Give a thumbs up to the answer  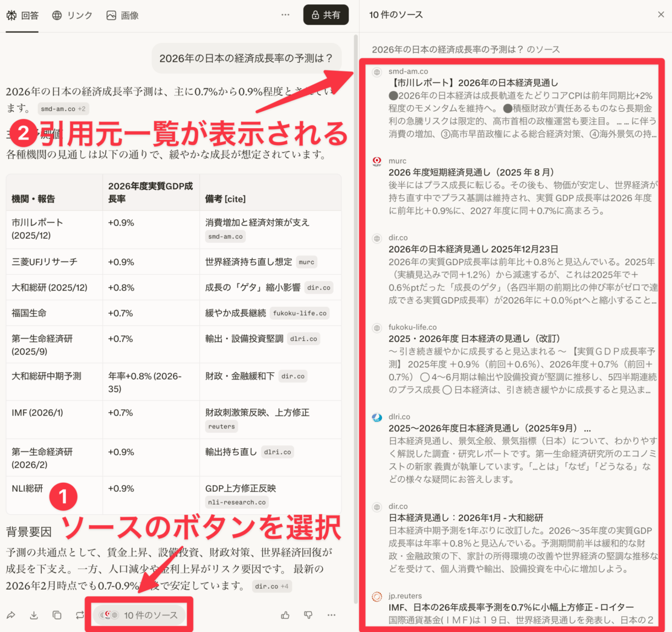tap(285, 614)
